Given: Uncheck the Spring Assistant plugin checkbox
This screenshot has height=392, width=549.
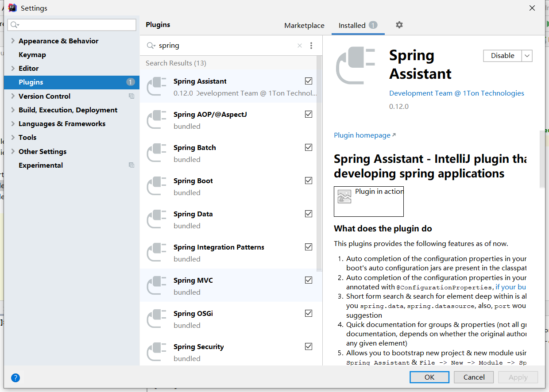Looking at the screenshot, I should [x=309, y=81].
